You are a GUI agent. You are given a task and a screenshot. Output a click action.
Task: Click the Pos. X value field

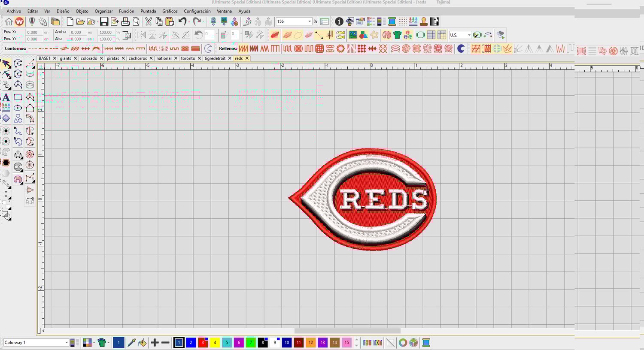[33, 32]
